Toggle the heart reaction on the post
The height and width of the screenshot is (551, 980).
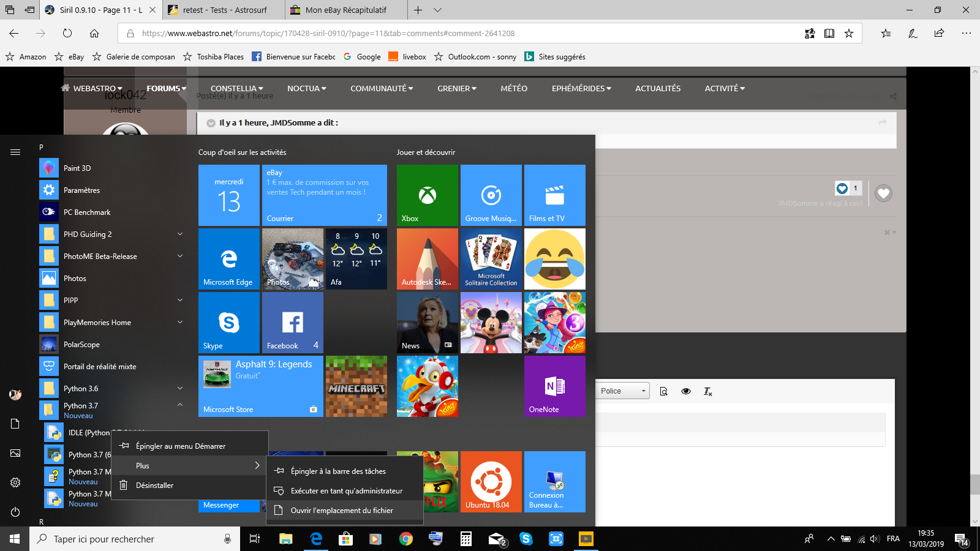click(x=883, y=193)
